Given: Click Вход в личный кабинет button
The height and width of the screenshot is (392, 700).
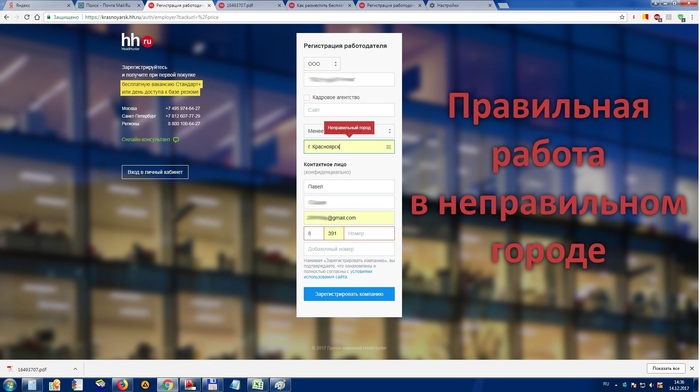Looking at the screenshot, I should (x=155, y=172).
